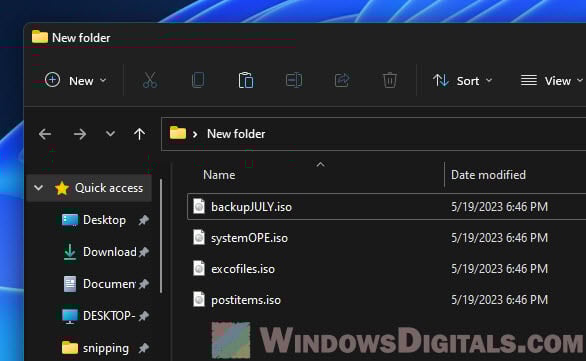Select the postitems.iso file

pyautogui.click(x=246, y=300)
